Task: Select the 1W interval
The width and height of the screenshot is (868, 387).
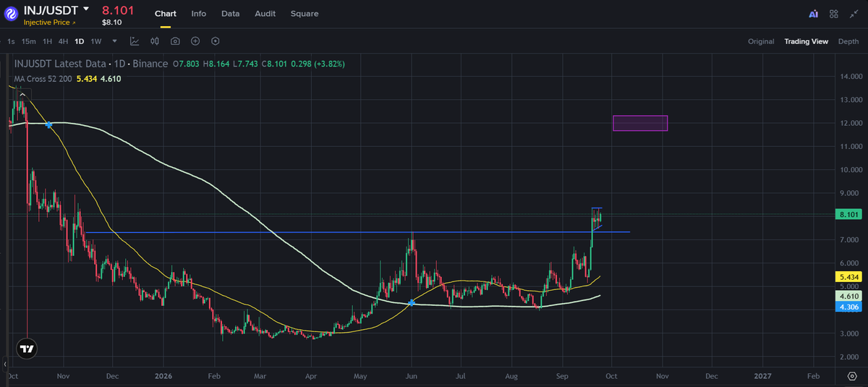Action: point(96,41)
